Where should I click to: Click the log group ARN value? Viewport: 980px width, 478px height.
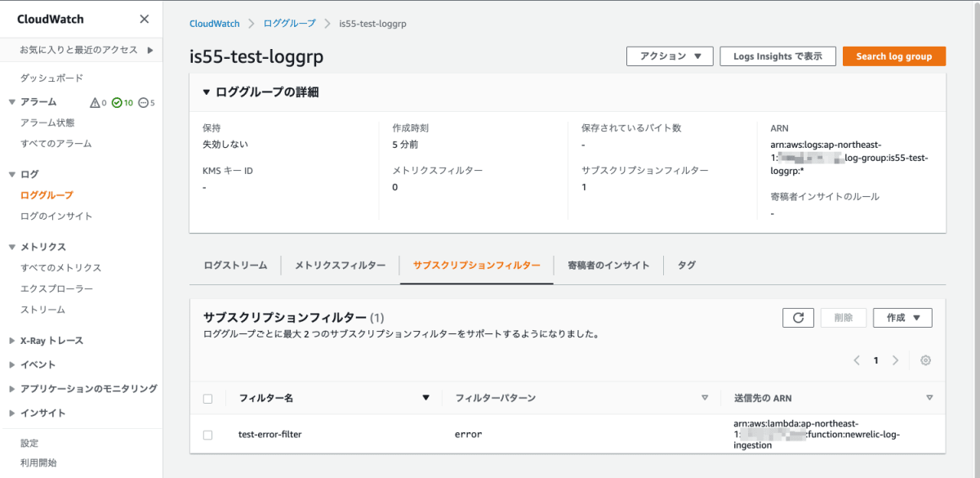(849, 158)
